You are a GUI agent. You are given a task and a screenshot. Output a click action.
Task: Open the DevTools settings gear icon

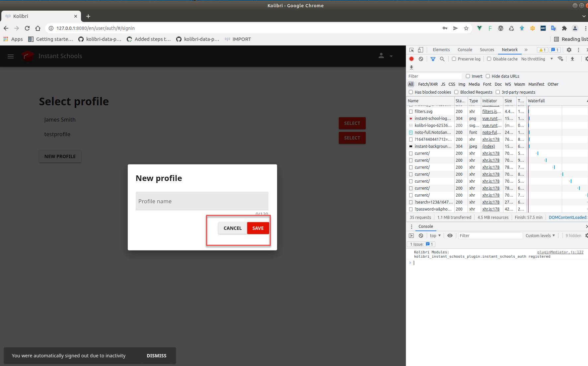point(569,49)
